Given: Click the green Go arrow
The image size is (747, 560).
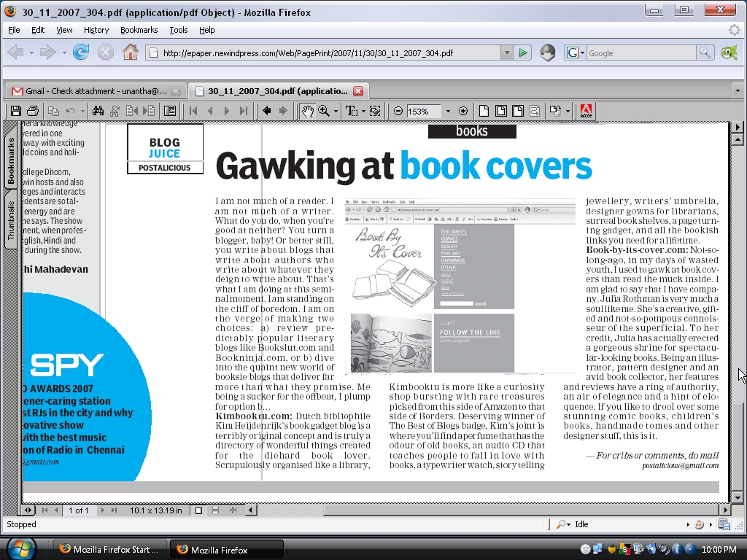Looking at the screenshot, I should (523, 52).
